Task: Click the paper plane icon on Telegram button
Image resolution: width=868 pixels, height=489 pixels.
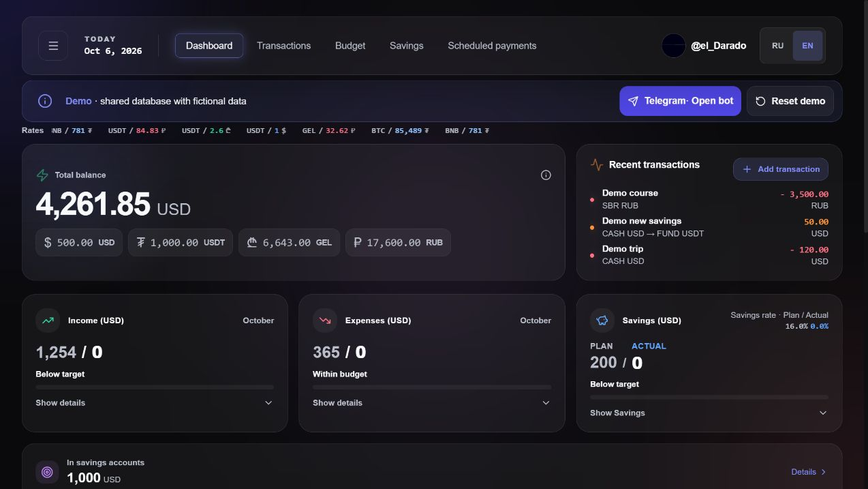Action: pyautogui.click(x=633, y=101)
